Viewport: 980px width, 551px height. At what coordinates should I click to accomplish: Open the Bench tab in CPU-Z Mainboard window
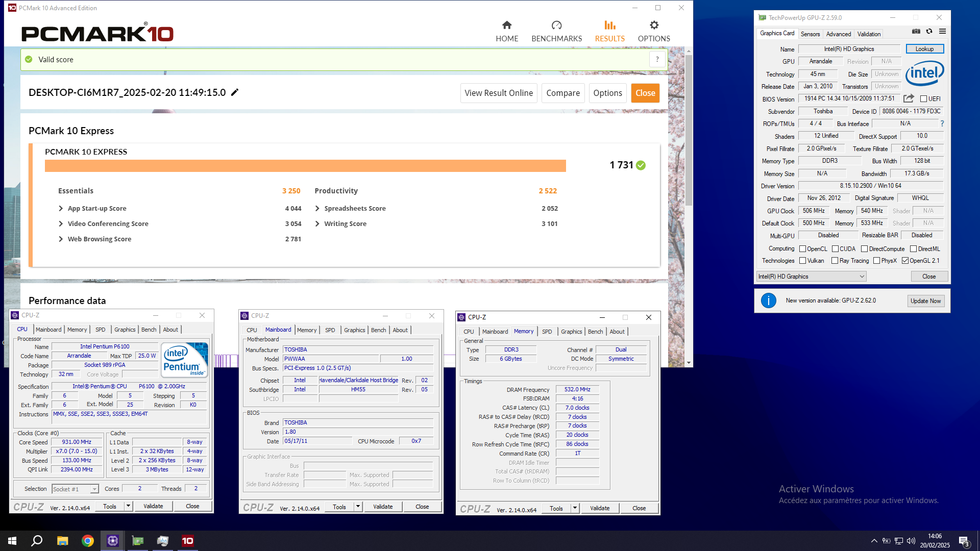[378, 330]
